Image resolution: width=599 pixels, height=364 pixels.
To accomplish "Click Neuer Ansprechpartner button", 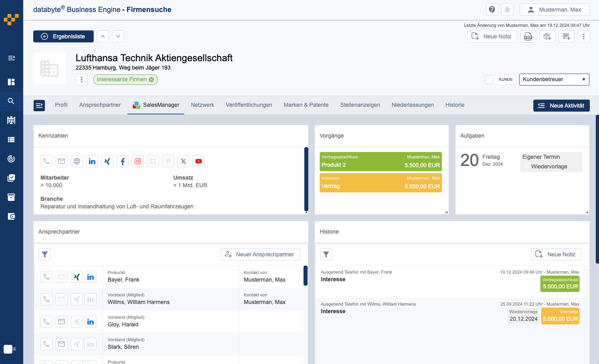I will click(x=260, y=254).
